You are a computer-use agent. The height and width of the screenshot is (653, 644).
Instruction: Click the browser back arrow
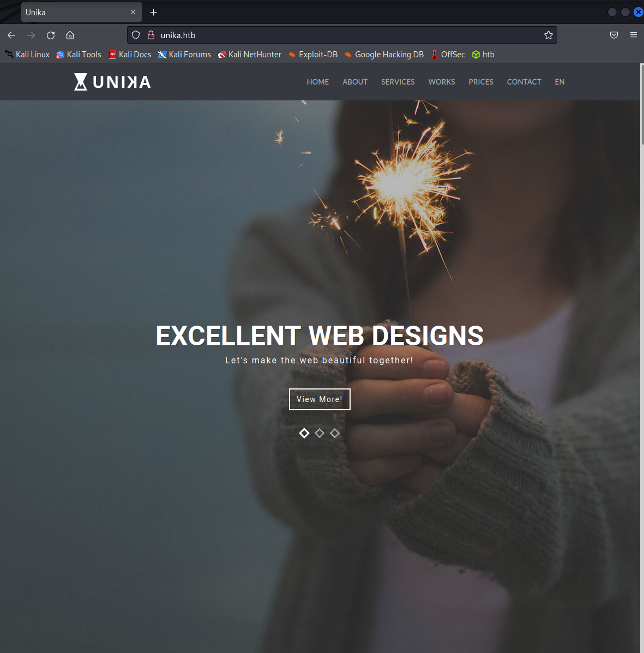pyautogui.click(x=11, y=35)
